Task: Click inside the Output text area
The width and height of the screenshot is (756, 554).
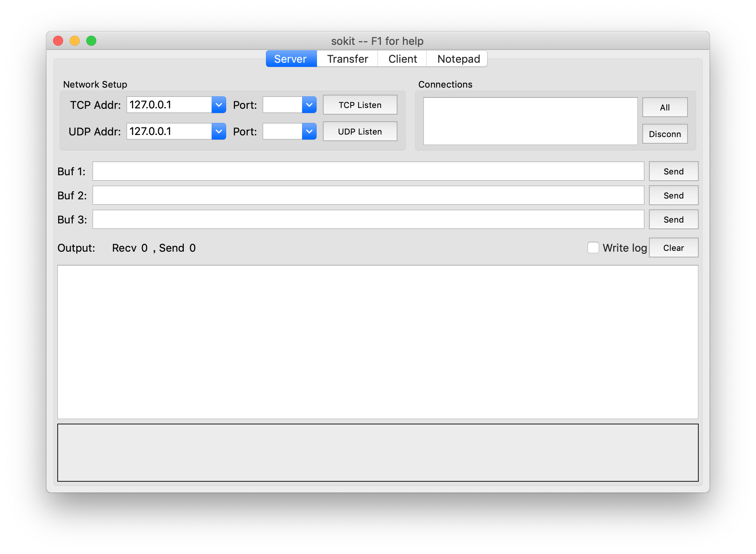Action: (x=378, y=342)
